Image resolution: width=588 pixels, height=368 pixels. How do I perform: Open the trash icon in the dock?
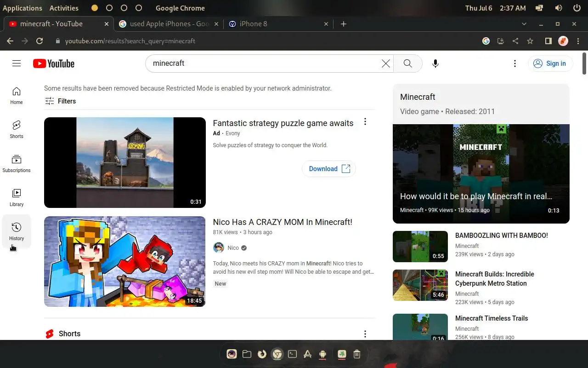[356, 354]
